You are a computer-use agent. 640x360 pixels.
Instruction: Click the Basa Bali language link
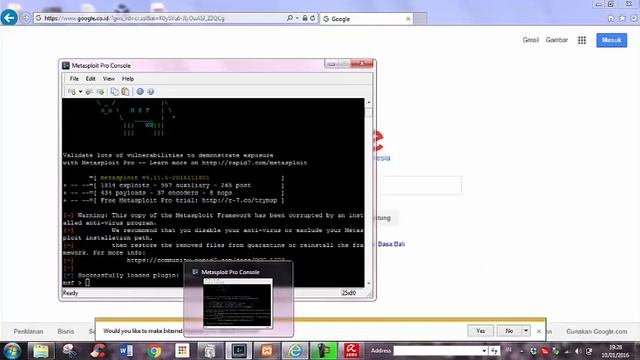point(391,244)
